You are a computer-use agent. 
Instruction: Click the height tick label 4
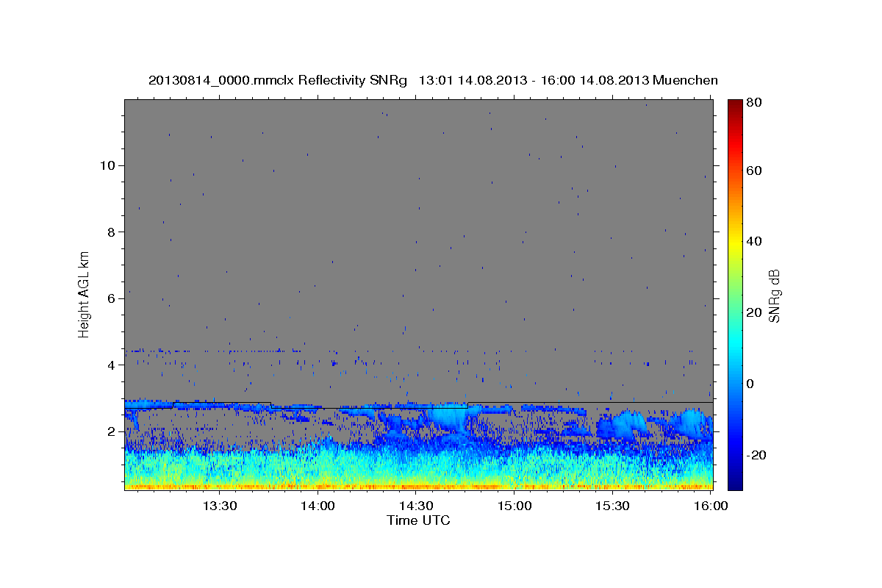[x=111, y=365]
